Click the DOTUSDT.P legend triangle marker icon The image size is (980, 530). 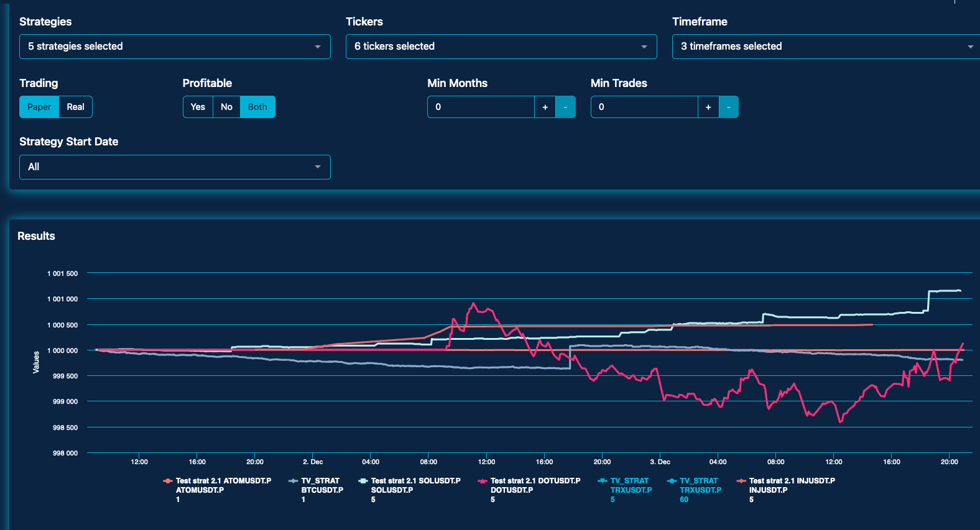483,481
